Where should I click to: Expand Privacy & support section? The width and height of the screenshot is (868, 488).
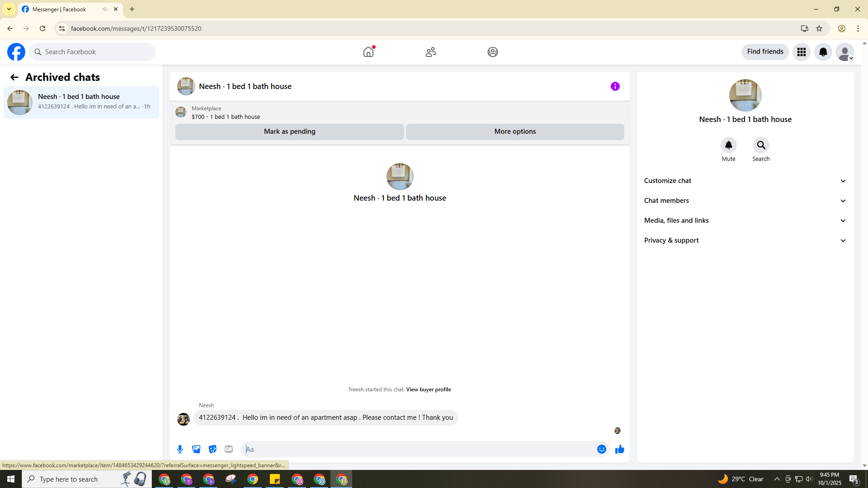pos(745,240)
